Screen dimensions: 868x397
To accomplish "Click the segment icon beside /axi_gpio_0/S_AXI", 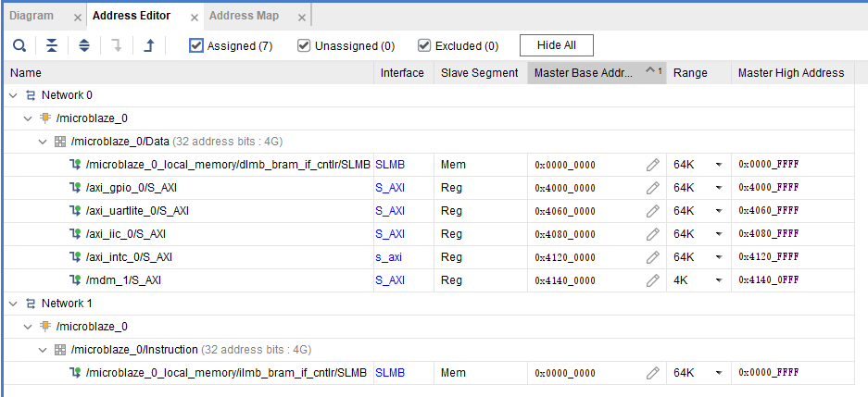I will pos(75,188).
